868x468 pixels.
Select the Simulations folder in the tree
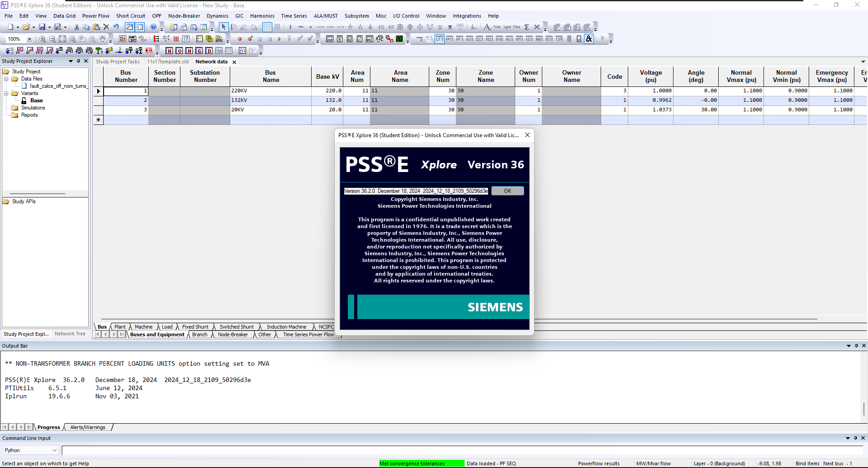point(33,108)
